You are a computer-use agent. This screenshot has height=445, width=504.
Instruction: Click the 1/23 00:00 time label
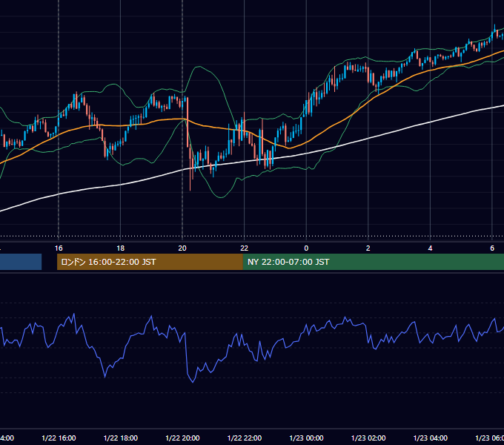[x=306, y=438]
